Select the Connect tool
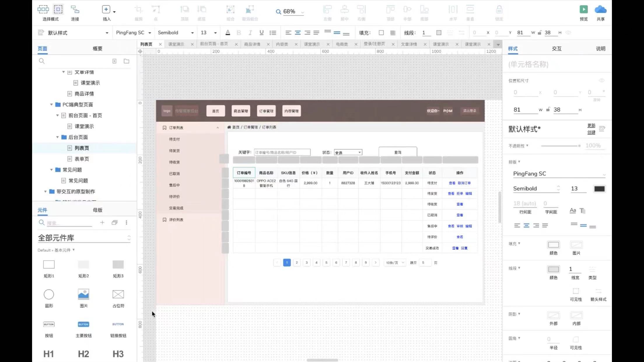 click(75, 9)
